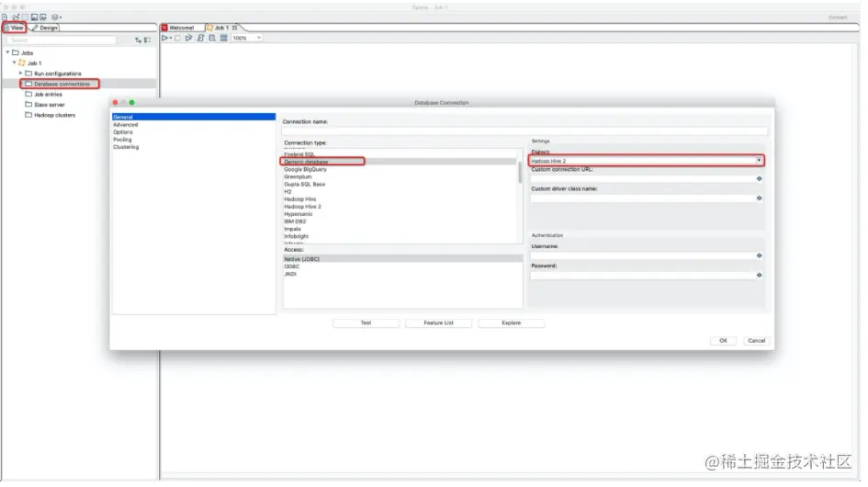Open the 100% zoom dropdown
This screenshot has height=487, width=868.
[247, 38]
